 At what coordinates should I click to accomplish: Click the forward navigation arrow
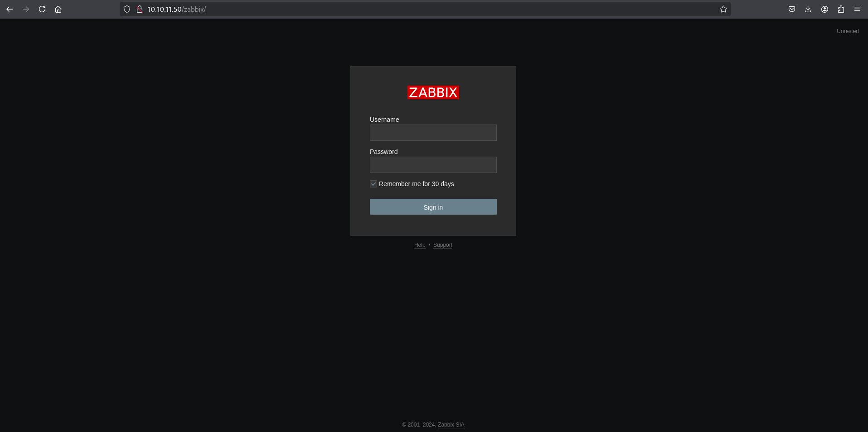(26, 9)
